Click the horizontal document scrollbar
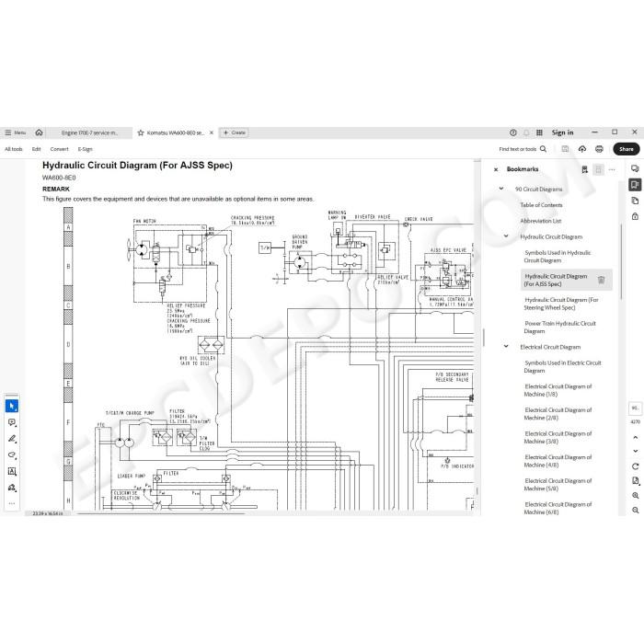Image resolution: width=644 pixels, height=644 pixels. (161, 513)
